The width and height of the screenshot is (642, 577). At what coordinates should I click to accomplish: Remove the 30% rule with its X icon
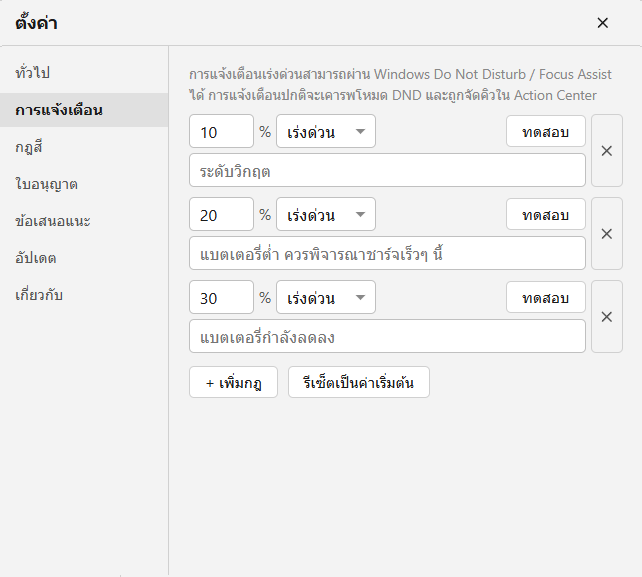607,317
